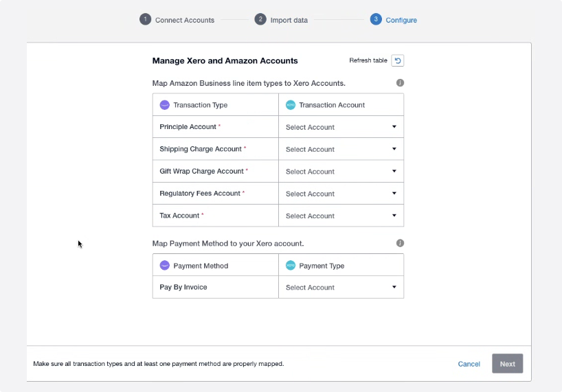Click the Refresh table icon button
Screen dimensions: 562x392
coord(398,60)
